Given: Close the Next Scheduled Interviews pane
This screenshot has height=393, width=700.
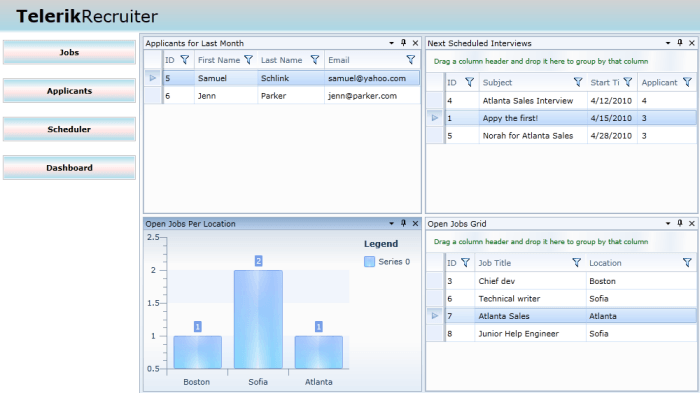Looking at the screenshot, I should point(692,43).
